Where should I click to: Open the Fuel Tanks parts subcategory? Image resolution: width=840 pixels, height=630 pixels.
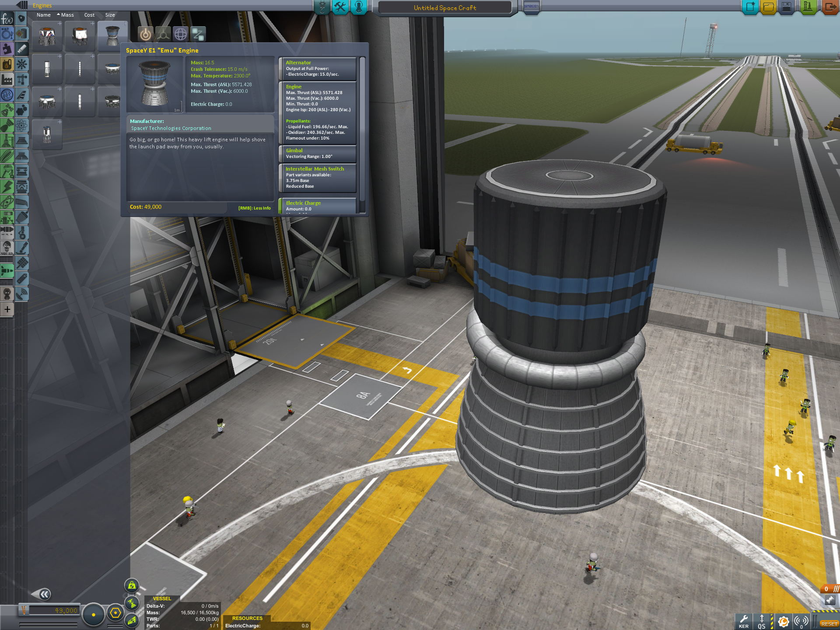pos(22,34)
